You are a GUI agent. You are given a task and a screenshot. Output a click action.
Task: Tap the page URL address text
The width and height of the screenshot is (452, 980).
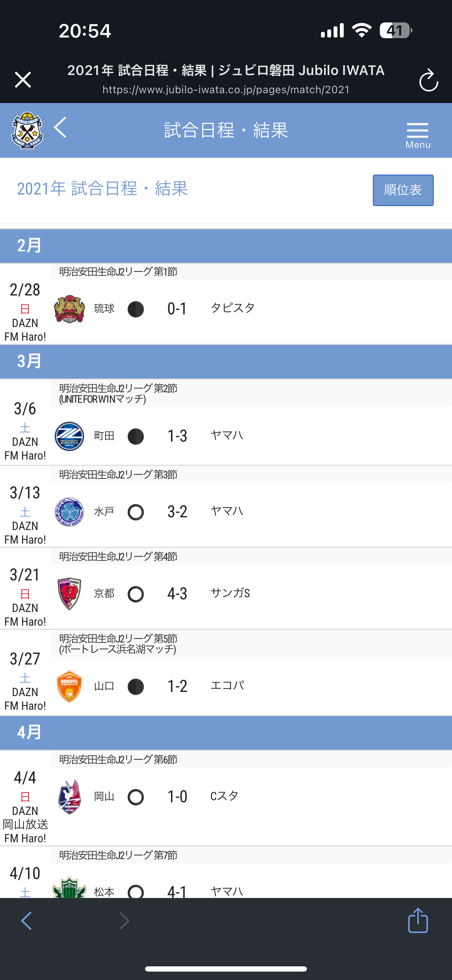point(226,90)
